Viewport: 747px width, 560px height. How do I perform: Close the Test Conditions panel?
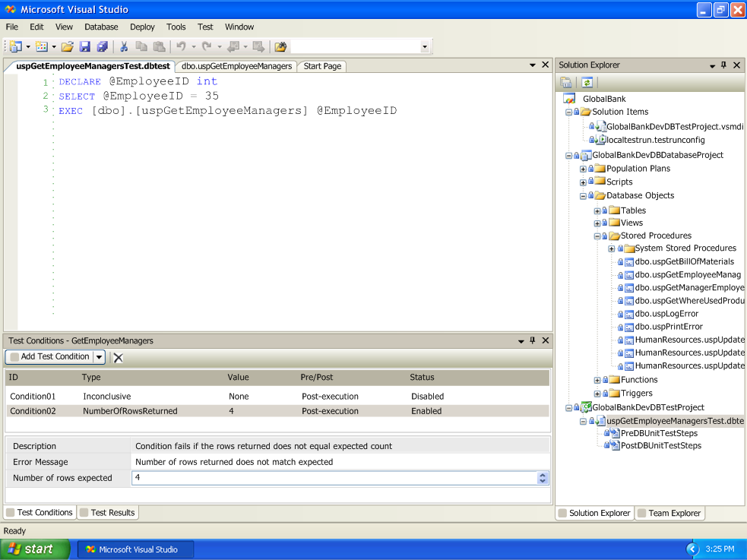point(546,340)
